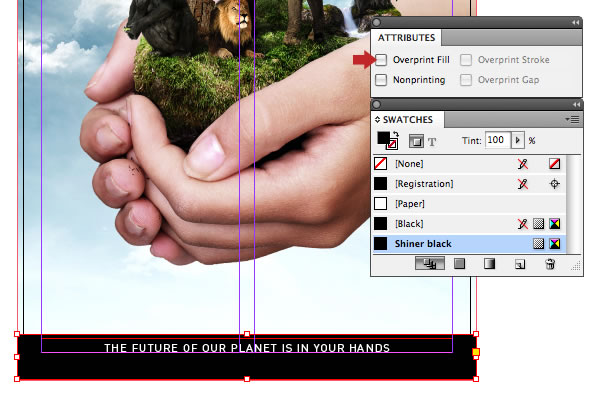The height and width of the screenshot is (401, 600).
Task: Apply the [Black] swatch
Action: tap(469, 223)
